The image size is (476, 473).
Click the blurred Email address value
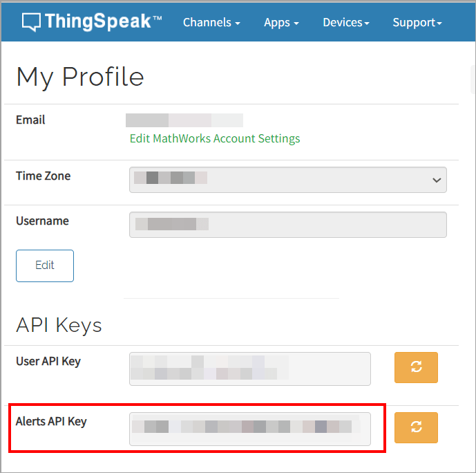(184, 120)
